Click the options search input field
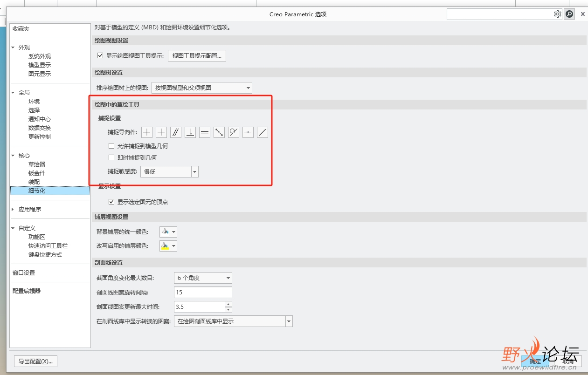Screen dimensions: 588x375 [500, 14]
